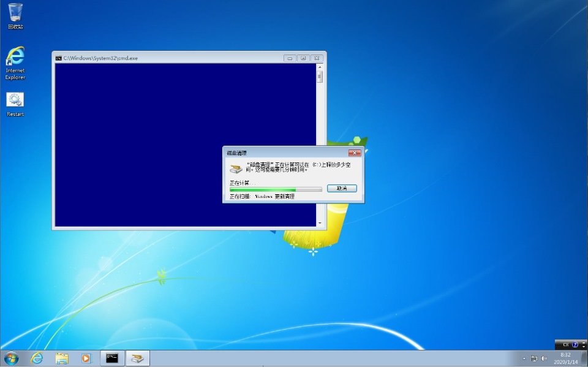This screenshot has width=588, height=367.
Task: Show hidden tray icons arrow
Action: coord(524,359)
